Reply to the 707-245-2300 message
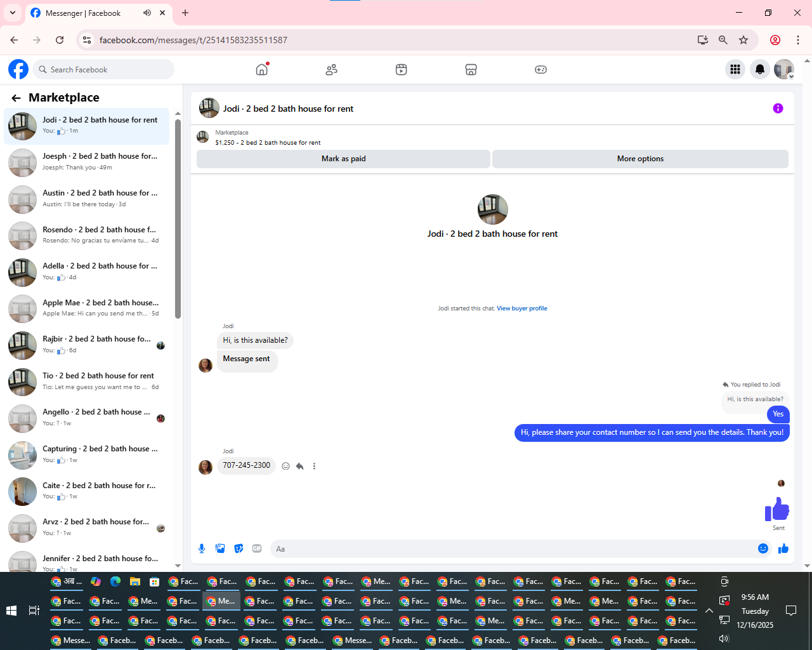 coord(299,466)
